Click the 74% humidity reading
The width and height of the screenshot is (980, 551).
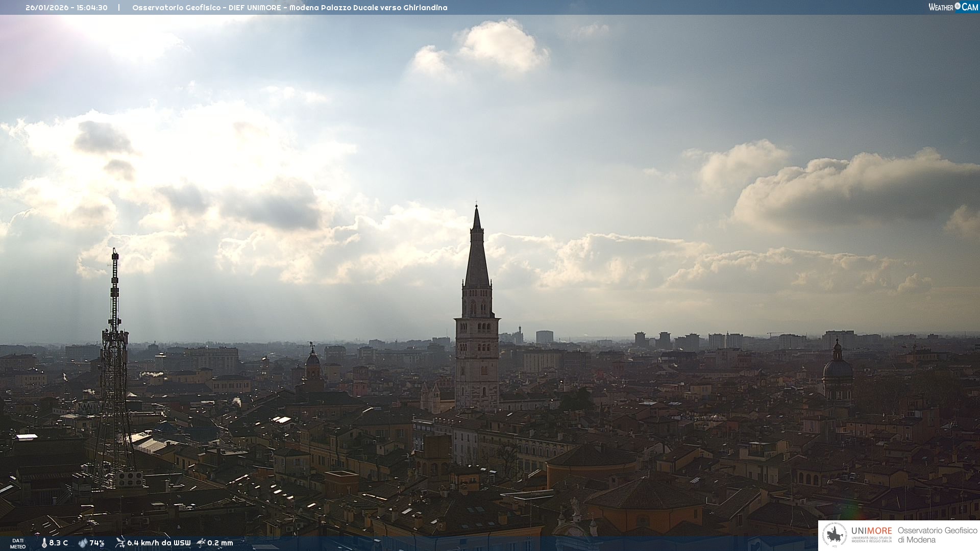(97, 543)
